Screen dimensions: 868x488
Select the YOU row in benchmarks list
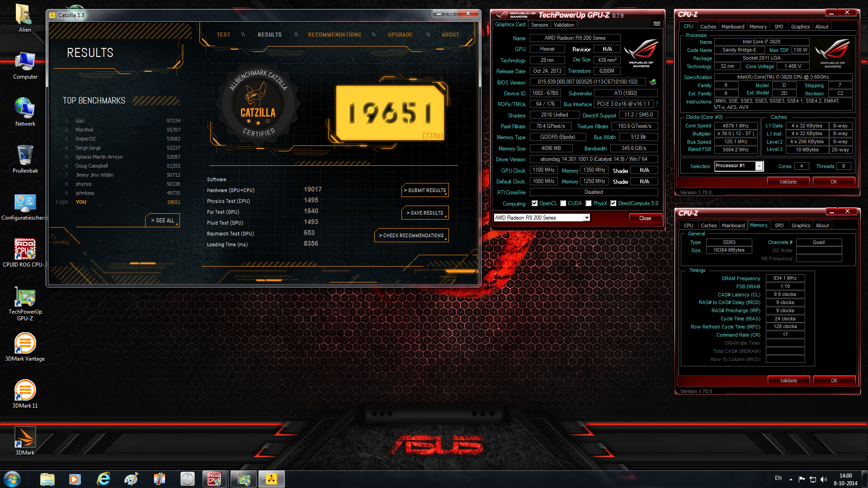[x=118, y=202]
